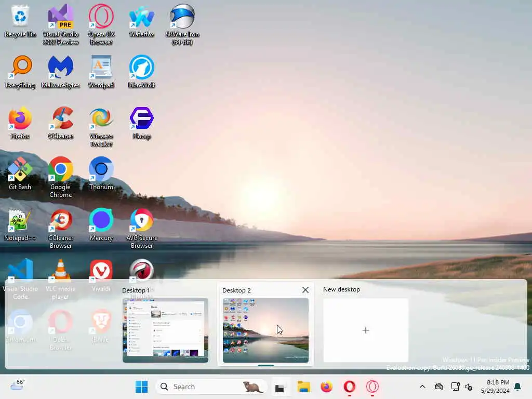Click the Desktop 1 name label

click(x=136, y=290)
